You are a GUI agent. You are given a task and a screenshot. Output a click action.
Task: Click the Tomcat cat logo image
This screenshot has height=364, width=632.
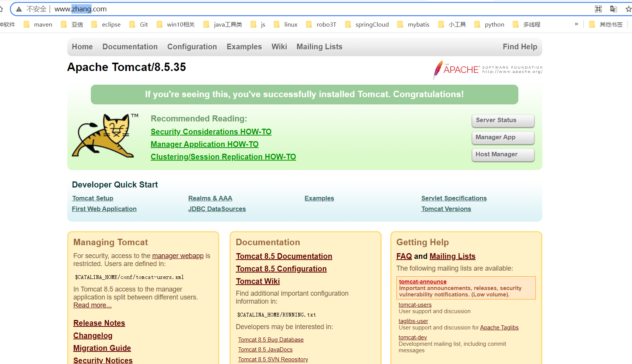pos(105,136)
